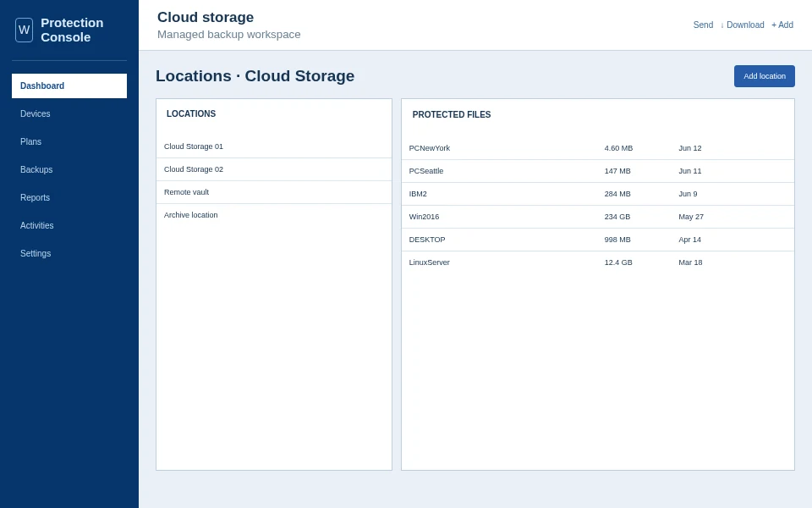Click the 147 MB size value
Screen dimensions: 812x508
click(x=617, y=171)
